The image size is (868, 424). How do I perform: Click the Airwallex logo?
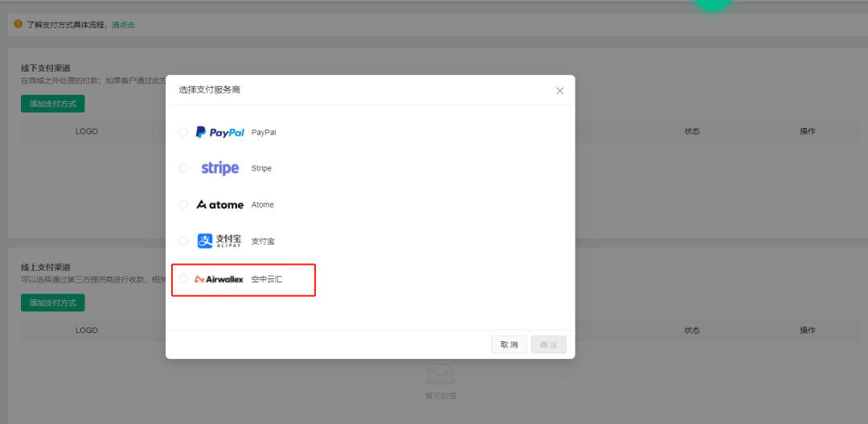pos(219,279)
